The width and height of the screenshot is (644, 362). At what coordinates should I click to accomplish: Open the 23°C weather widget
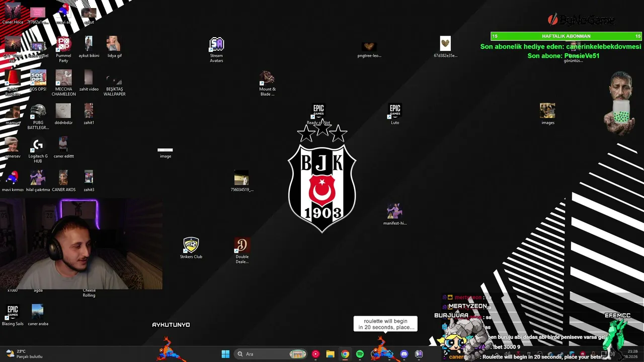(x=24, y=354)
